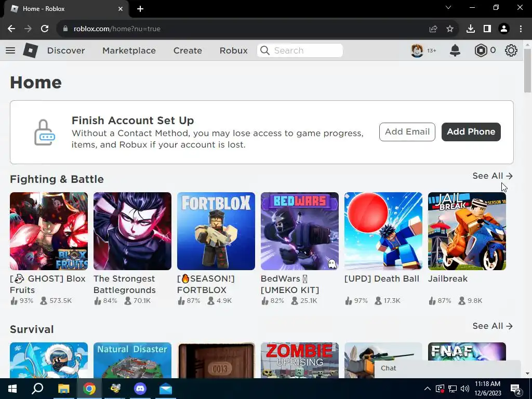Click the Jailbreak title text
The height and width of the screenshot is (399, 532).
pyautogui.click(x=447, y=279)
